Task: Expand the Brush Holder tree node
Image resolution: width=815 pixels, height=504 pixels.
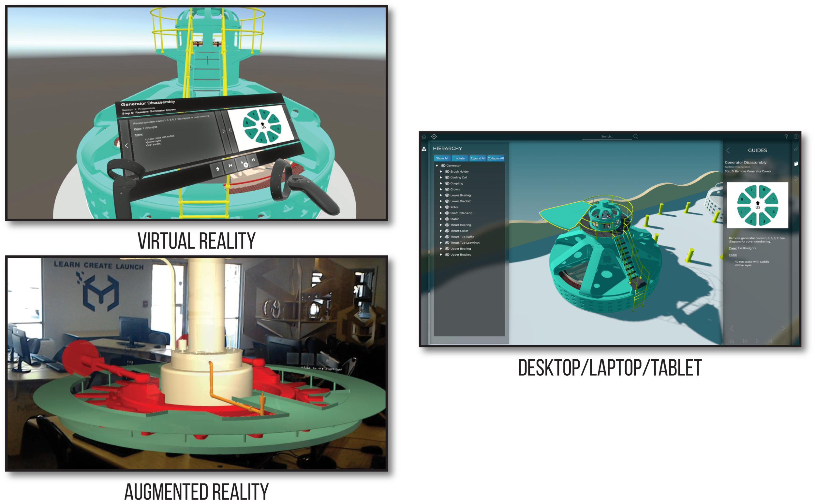Action: (441, 171)
